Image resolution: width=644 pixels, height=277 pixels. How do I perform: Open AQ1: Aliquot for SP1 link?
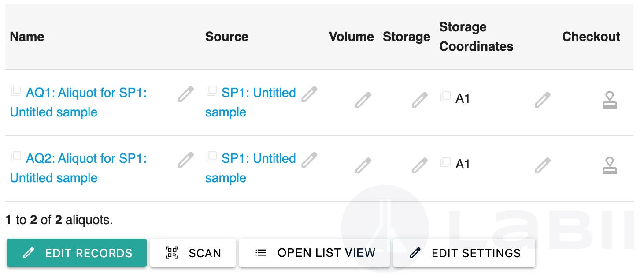pyautogui.click(x=78, y=102)
